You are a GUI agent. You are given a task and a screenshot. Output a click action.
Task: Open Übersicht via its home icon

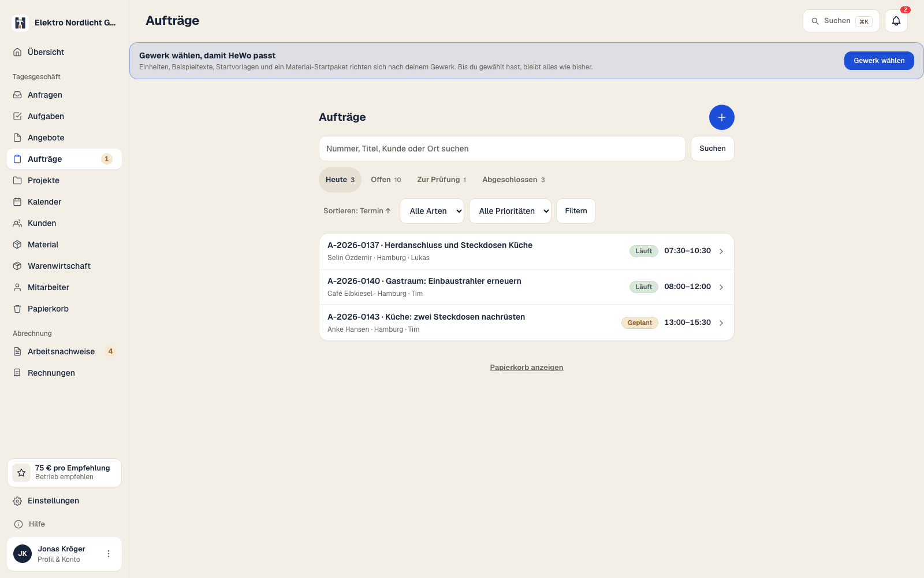(x=17, y=52)
